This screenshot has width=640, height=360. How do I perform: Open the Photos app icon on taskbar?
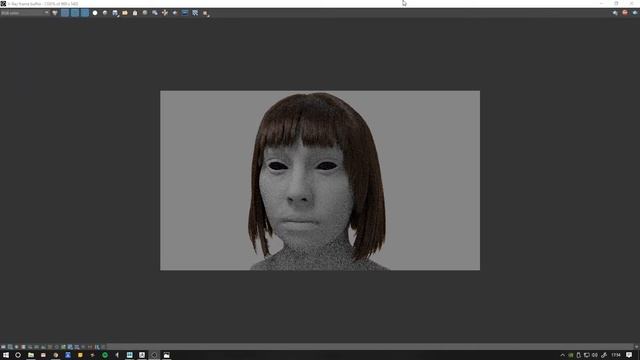tap(167, 355)
